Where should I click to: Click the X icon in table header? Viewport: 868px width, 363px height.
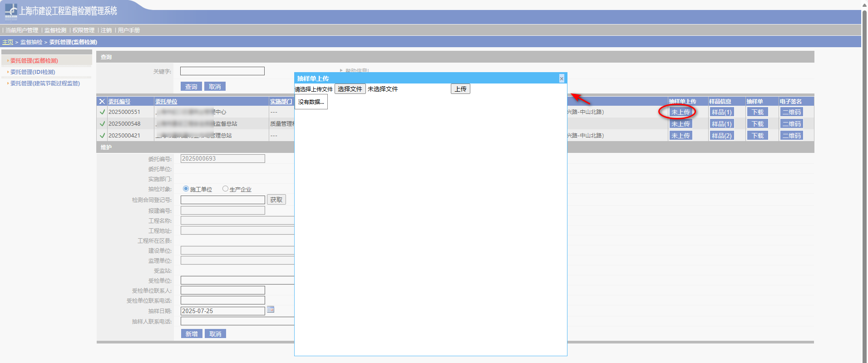pyautogui.click(x=102, y=102)
